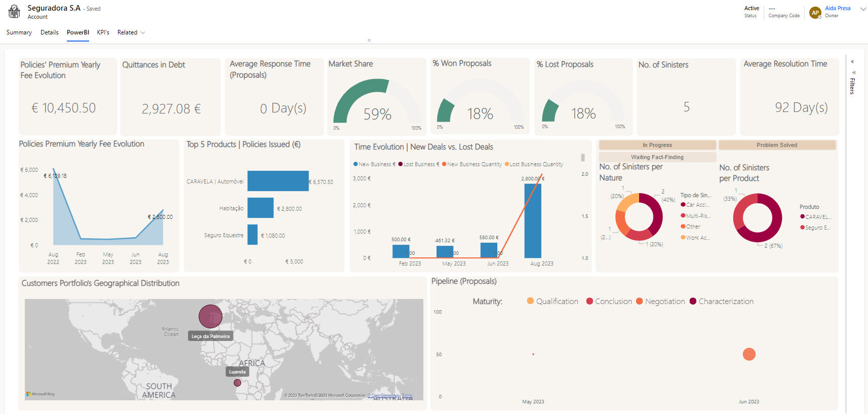Open the KPI's tab
This screenshot has width=868, height=414.
pos(103,32)
